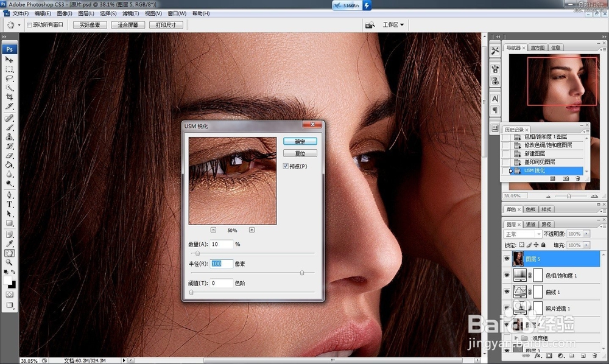Hide the 曲线 1 layer eye icon

[507, 292]
